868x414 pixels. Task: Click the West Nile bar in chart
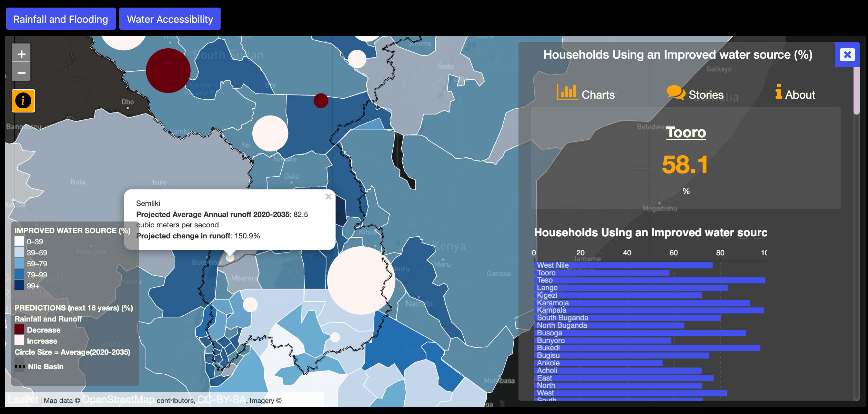tap(623, 265)
